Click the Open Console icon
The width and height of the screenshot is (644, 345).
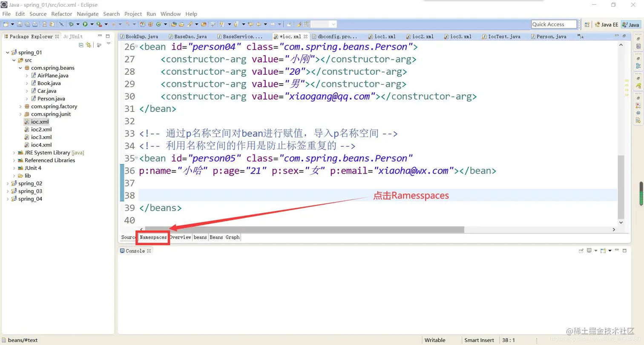pos(603,251)
